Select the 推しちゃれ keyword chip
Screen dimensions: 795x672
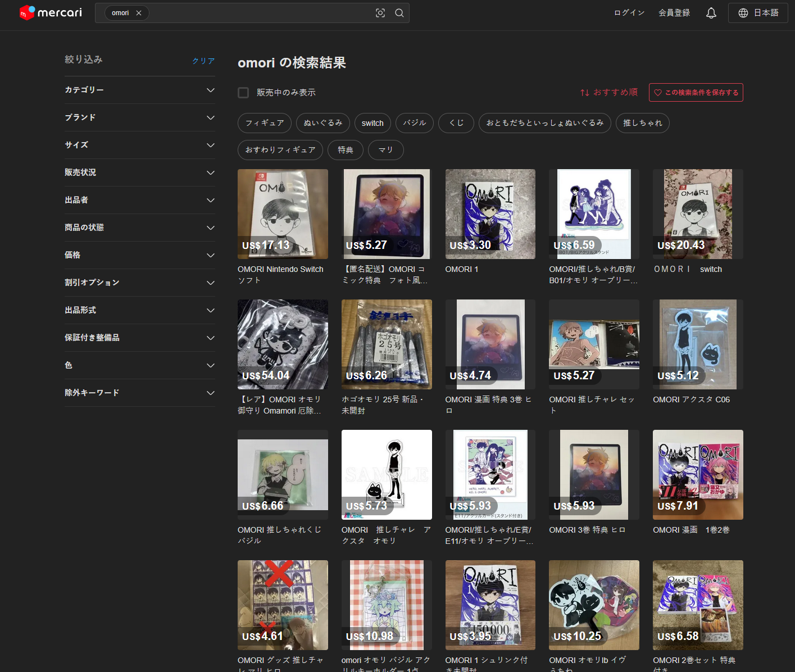coord(643,123)
